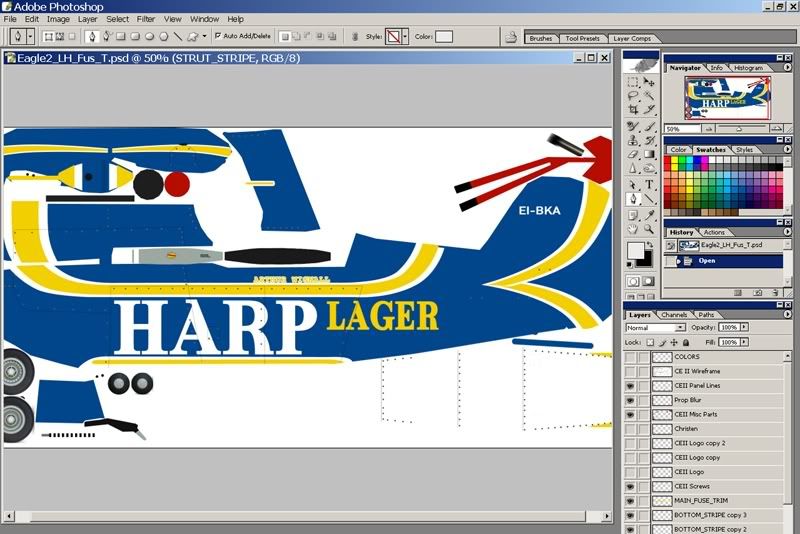Open the Opacity slider arrow
This screenshot has width=800, height=534.
[x=744, y=327]
